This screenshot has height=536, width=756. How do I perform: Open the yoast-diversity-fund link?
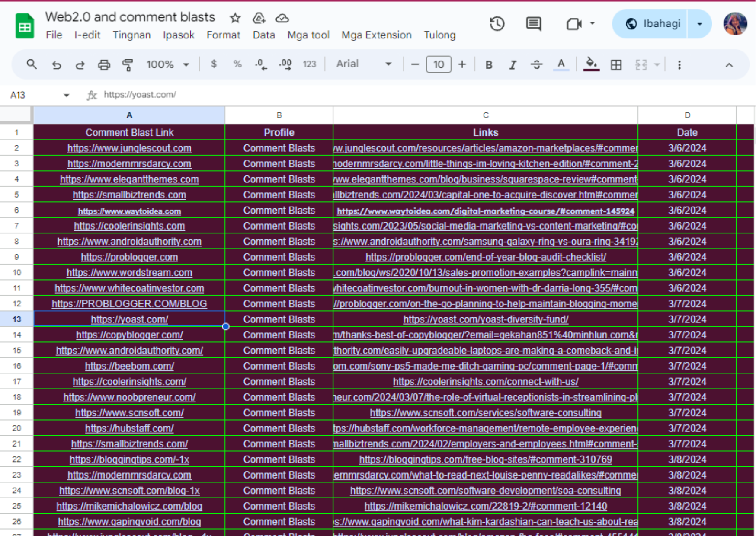[x=486, y=319]
